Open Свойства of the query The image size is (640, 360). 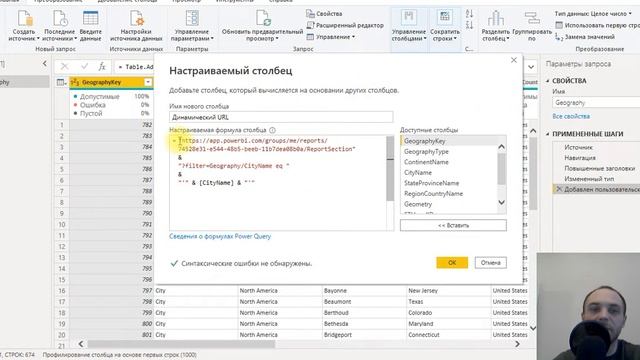pos(324,13)
